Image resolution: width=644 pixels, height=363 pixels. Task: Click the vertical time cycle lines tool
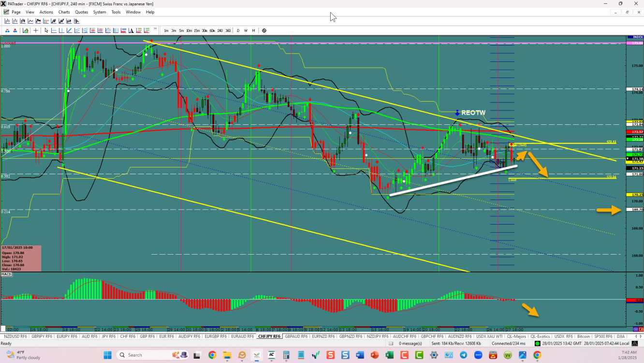pos(116,30)
